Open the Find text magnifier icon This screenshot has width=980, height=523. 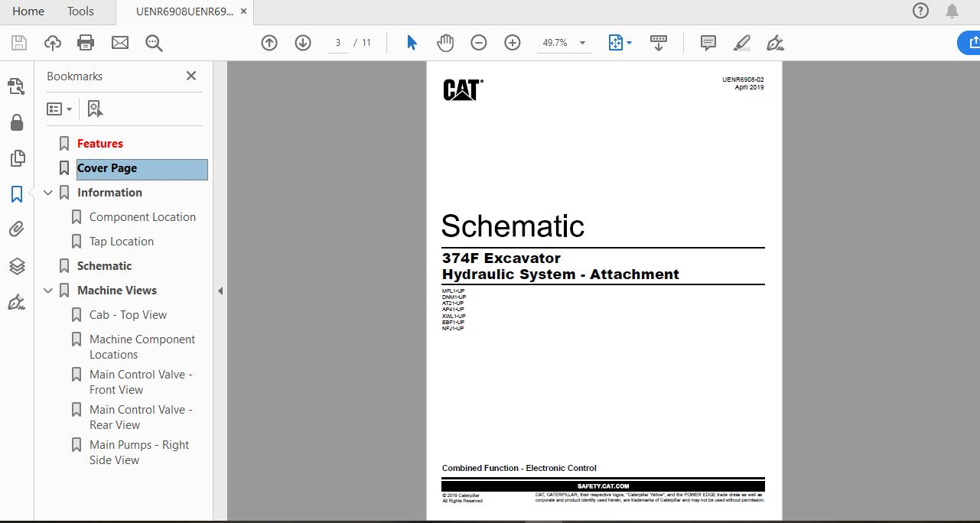(x=154, y=43)
